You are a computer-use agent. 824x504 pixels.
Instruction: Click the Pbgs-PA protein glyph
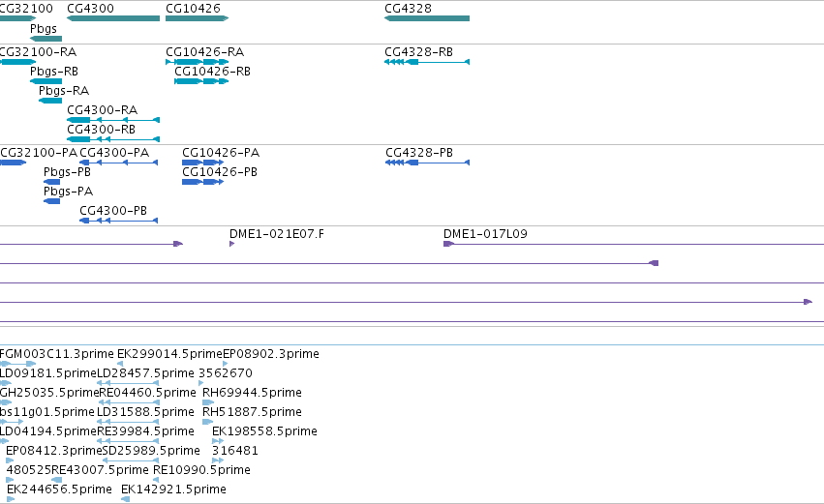(x=51, y=201)
